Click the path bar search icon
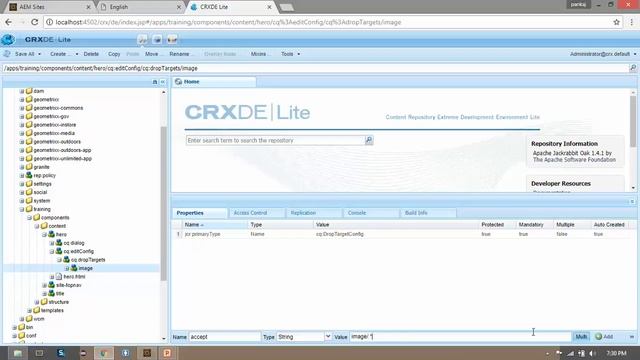 tap(633, 68)
